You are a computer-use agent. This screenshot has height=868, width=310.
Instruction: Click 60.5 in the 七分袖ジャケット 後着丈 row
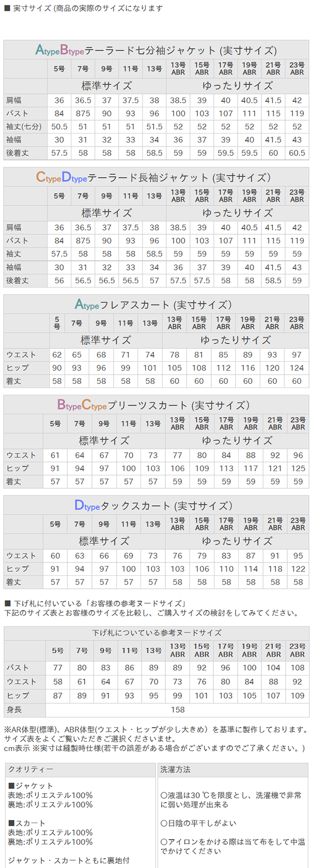pos(297,153)
